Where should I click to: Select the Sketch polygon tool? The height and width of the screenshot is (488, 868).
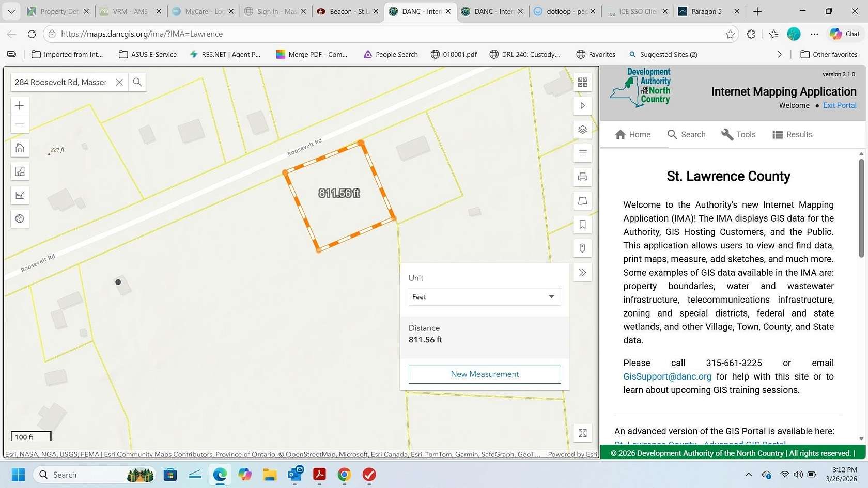(582, 201)
